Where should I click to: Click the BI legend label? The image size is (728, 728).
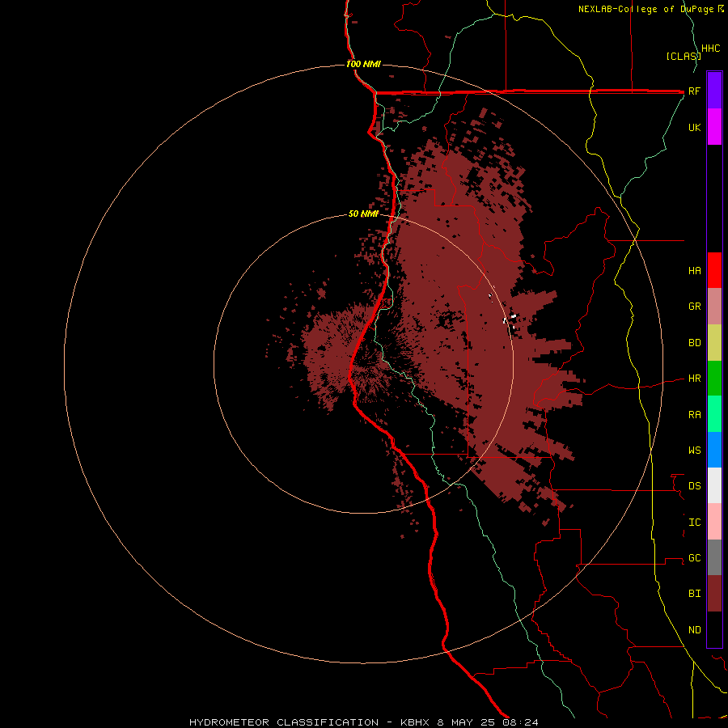point(694,594)
